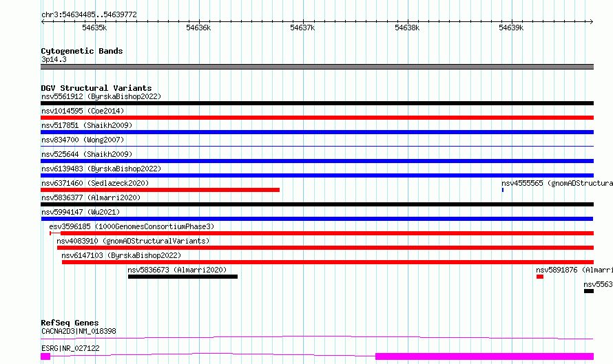613x364 pixels.
Task: Click the DGV Structural Variants track title
Action: click(96, 88)
